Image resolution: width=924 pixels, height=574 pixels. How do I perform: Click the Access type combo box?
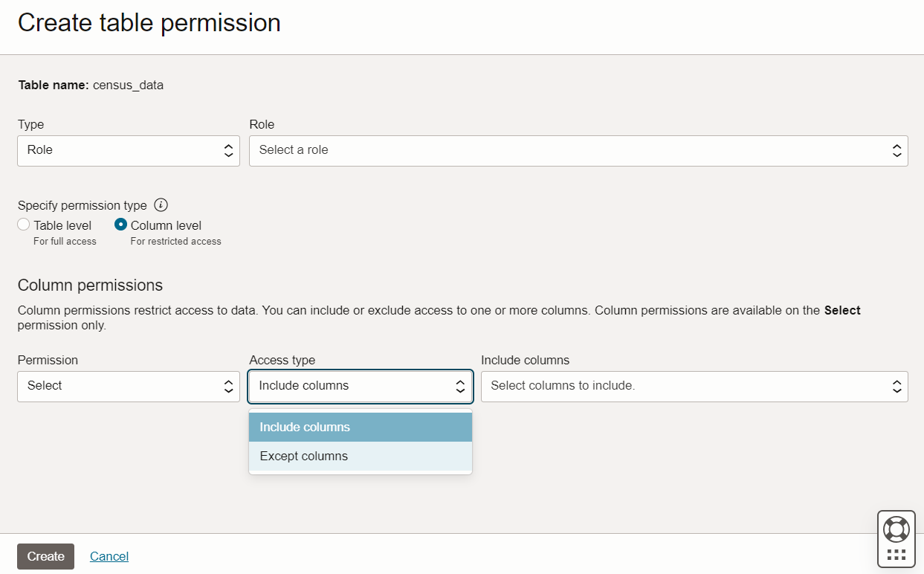click(x=360, y=386)
